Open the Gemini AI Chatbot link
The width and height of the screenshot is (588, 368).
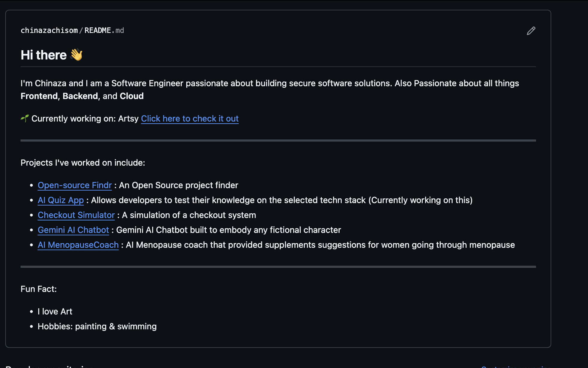pos(73,230)
